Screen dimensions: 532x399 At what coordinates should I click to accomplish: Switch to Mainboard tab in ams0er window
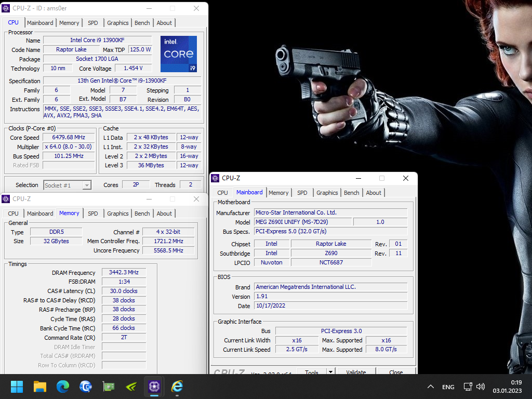click(x=40, y=23)
